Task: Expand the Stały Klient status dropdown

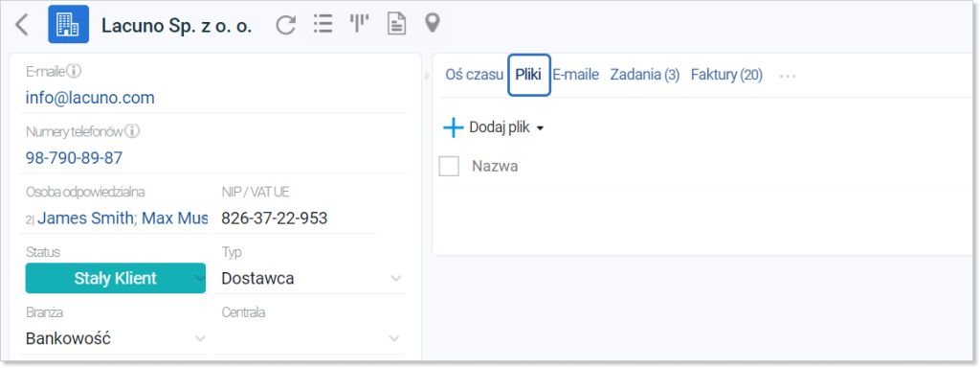Action: coord(199,278)
